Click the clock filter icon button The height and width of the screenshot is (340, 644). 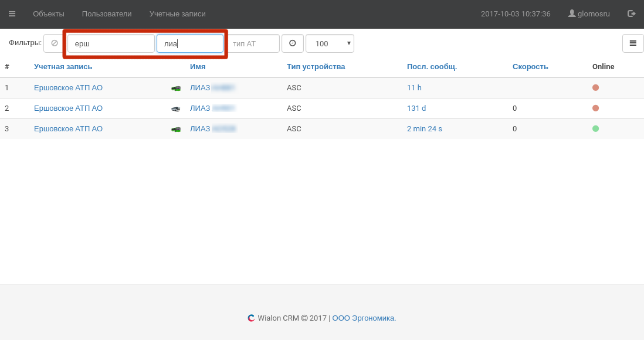293,43
